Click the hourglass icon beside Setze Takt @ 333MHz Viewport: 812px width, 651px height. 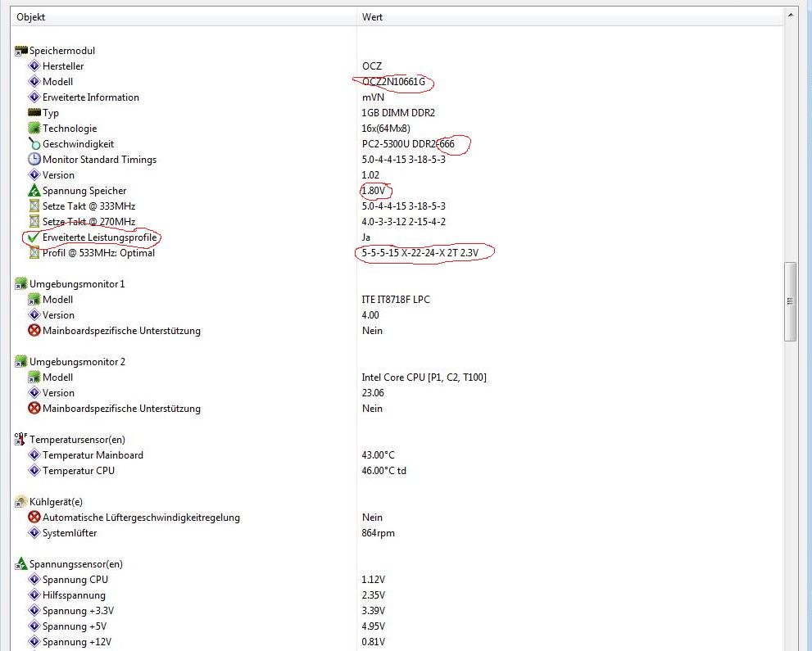(34, 206)
